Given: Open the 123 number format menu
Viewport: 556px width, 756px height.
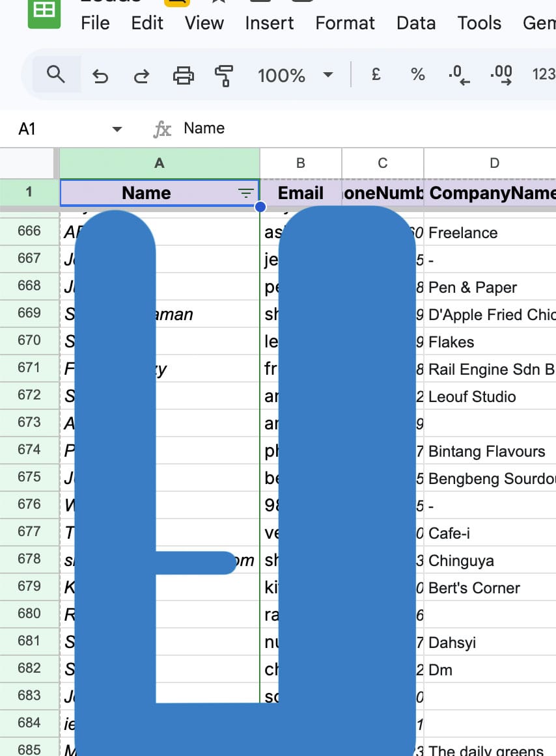Looking at the screenshot, I should click(x=543, y=75).
